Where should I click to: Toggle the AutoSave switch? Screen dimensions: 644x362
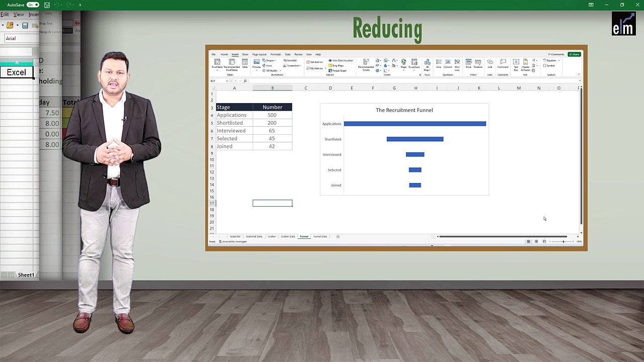point(33,5)
